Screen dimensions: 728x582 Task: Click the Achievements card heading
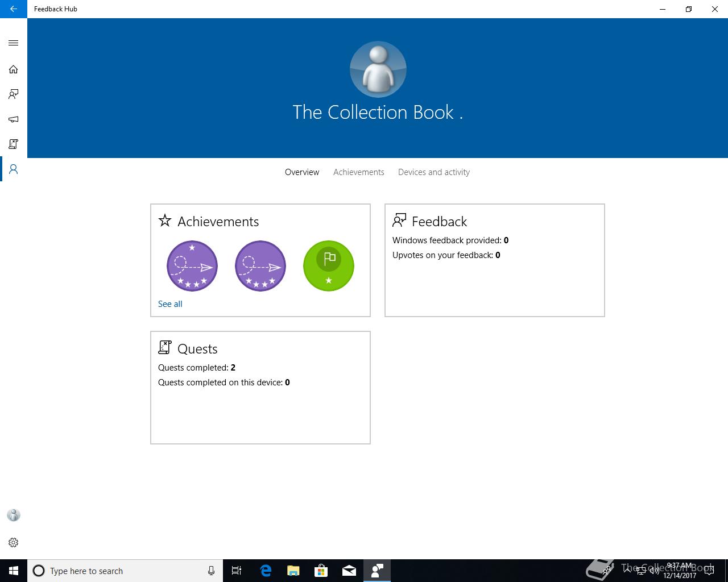click(218, 221)
